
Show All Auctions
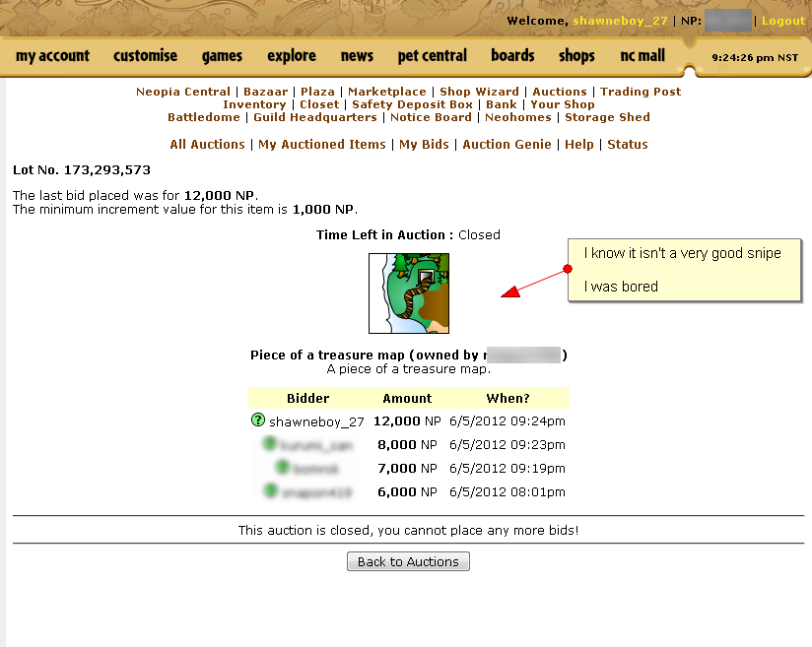[207, 145]
